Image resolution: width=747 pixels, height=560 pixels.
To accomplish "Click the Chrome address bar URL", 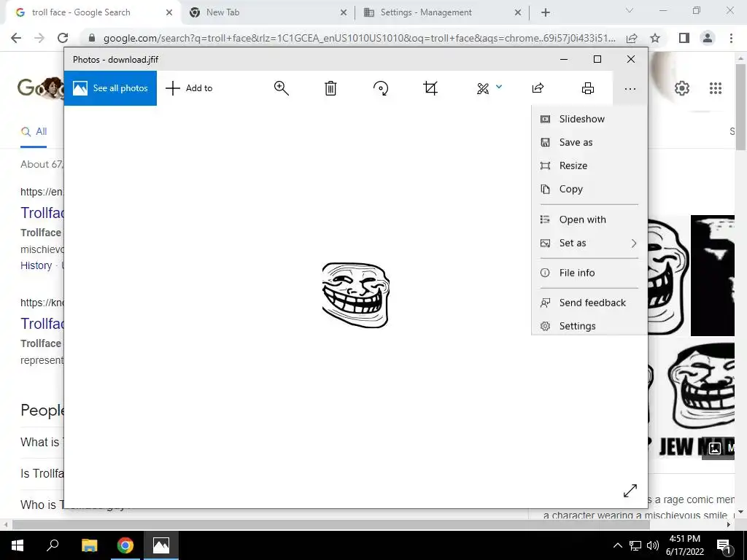I will tap(359, 38).
